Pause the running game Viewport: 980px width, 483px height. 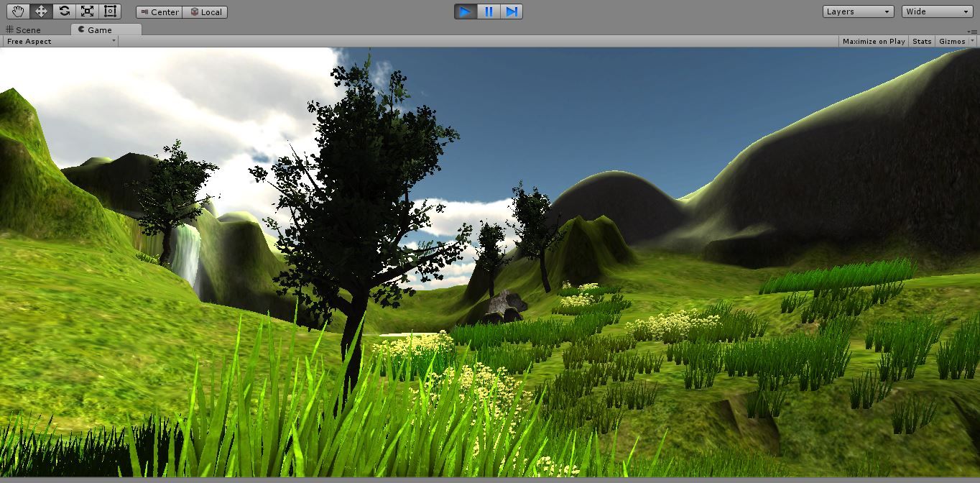tap(489, 11)
